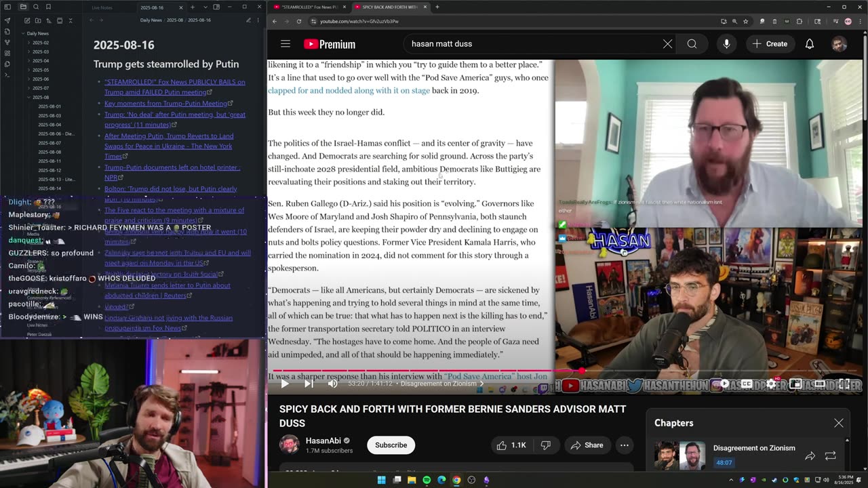This screenshot has width=868, height=488.
Task: Open YouTube notifications bell
Action: (809, 44)
